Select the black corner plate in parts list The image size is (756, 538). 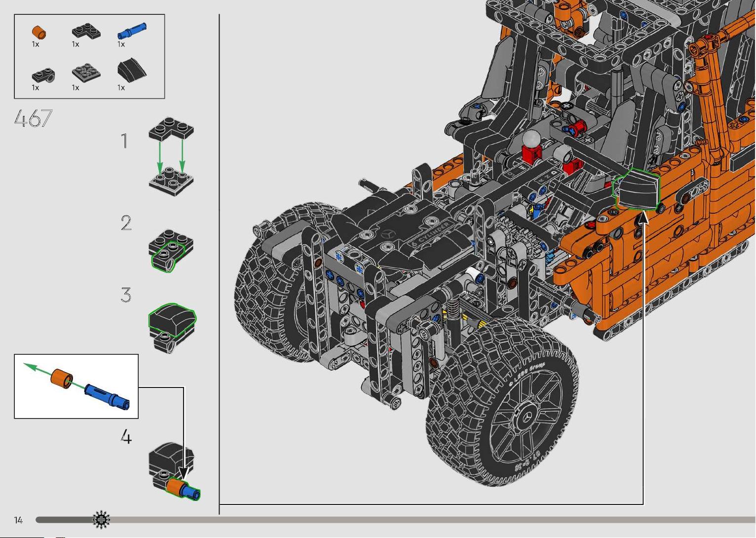click(x=86, y=31)
